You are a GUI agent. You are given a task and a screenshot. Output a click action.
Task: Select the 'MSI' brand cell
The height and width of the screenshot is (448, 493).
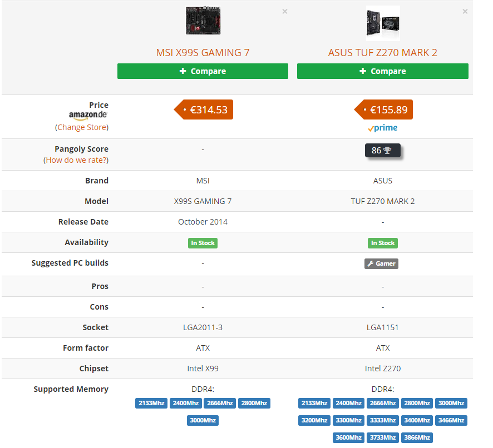point(203,181)
